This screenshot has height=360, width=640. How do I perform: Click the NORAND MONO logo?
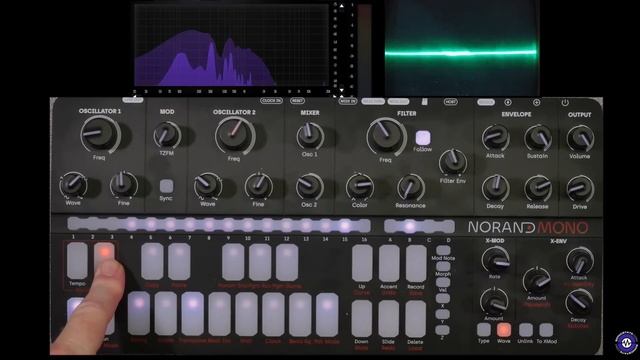coord(528,227)
